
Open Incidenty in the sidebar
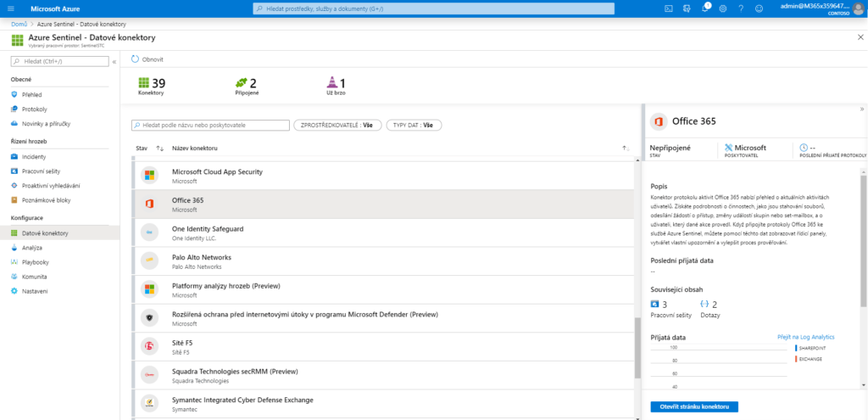coord(35,157)
